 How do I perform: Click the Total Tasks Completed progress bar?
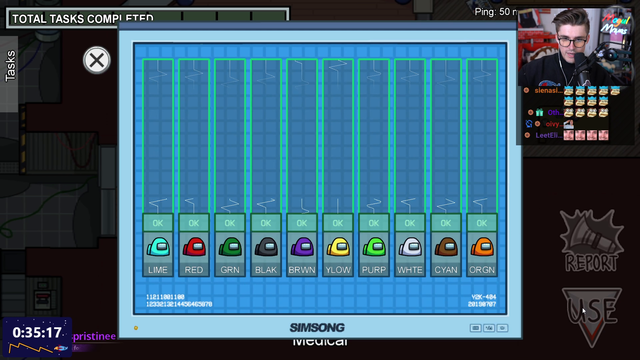148,18
